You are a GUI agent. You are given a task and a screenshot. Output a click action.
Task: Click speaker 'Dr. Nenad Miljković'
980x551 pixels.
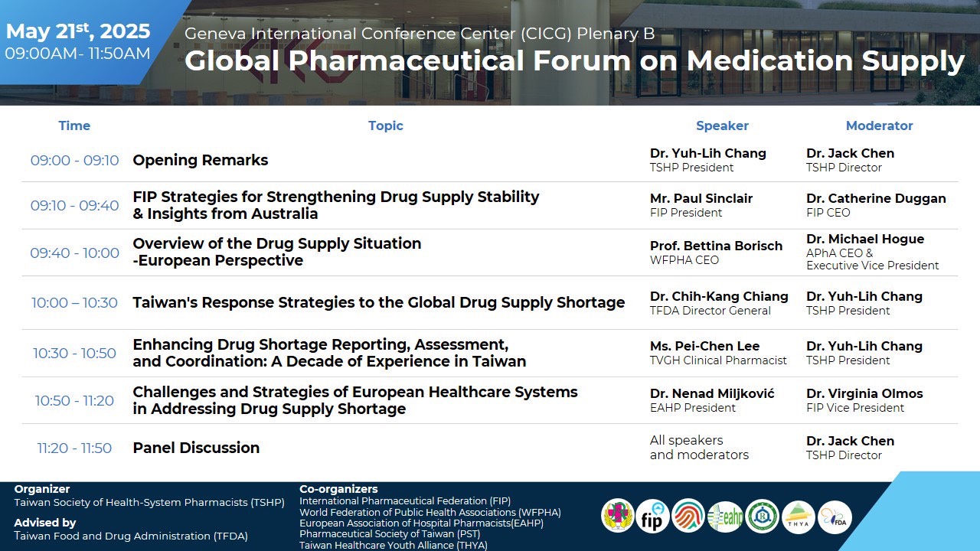712,393
